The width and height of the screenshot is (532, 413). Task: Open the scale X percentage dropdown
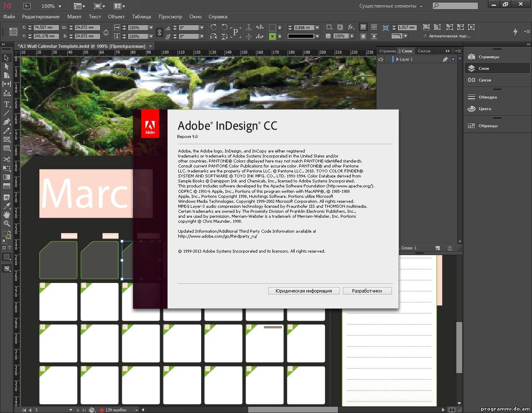(151, 28)
